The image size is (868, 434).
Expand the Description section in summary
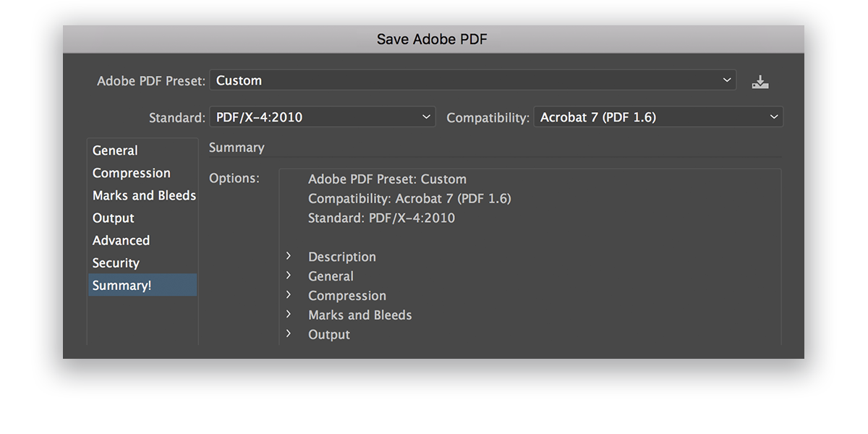tap(288, 256)
